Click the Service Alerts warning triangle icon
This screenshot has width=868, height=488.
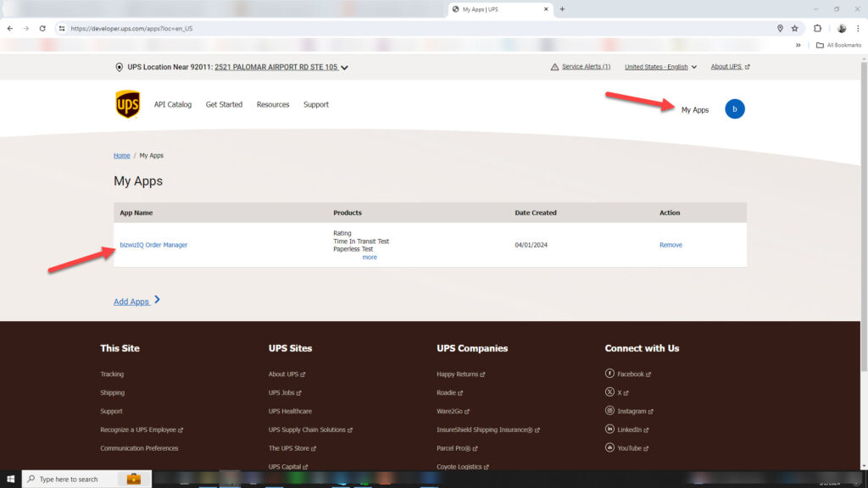554,67
